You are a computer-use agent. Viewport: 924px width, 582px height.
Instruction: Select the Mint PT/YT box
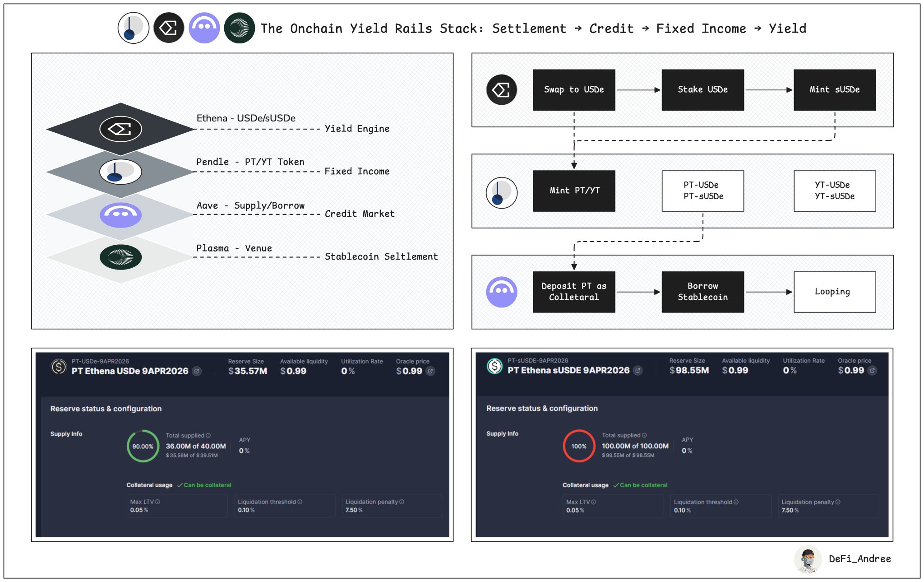click(573, 191)
